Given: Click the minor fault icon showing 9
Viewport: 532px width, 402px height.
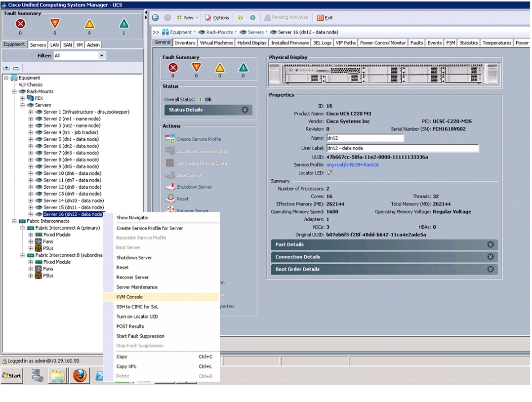Looking at the screenshot, I should click(x=89, y=24).
